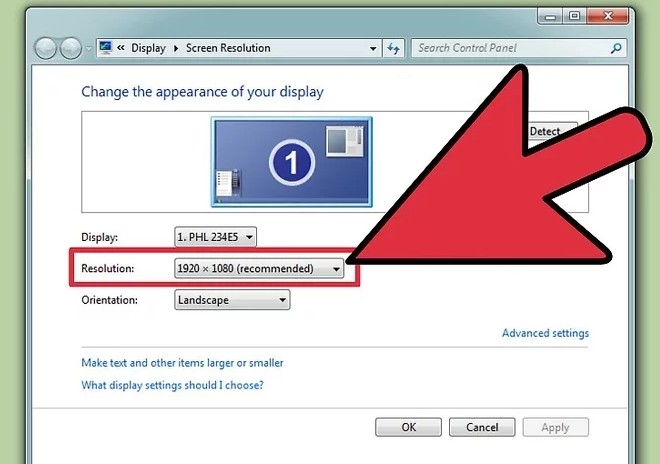
Task: Confirm changes with the OK button
Action: click(408, 427)
